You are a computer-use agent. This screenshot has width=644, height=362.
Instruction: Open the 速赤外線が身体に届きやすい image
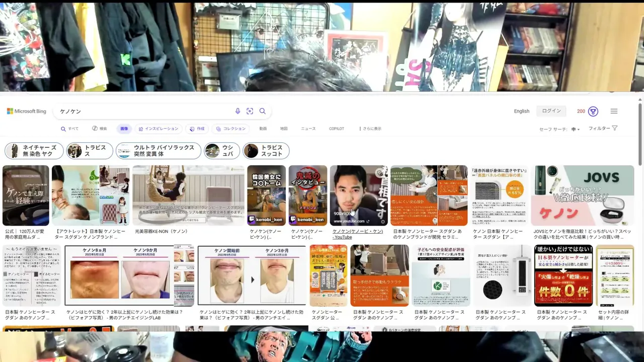[x=500, y=196]
